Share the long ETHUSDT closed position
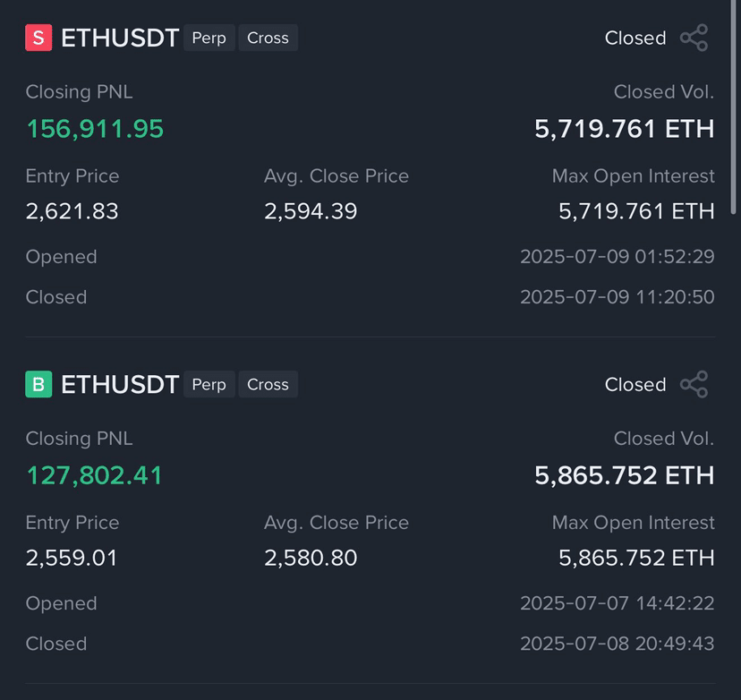 pyautogui.click(x=694, y=384)
